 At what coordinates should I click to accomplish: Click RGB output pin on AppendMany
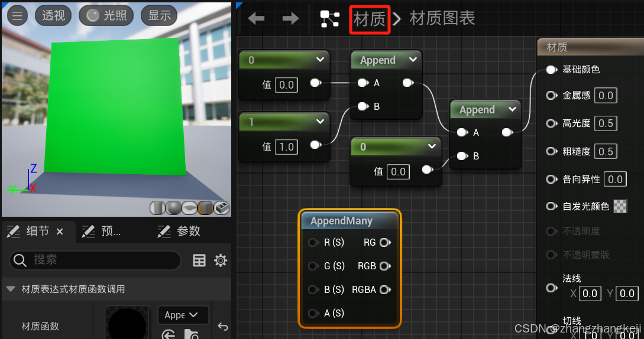point(385,266)
